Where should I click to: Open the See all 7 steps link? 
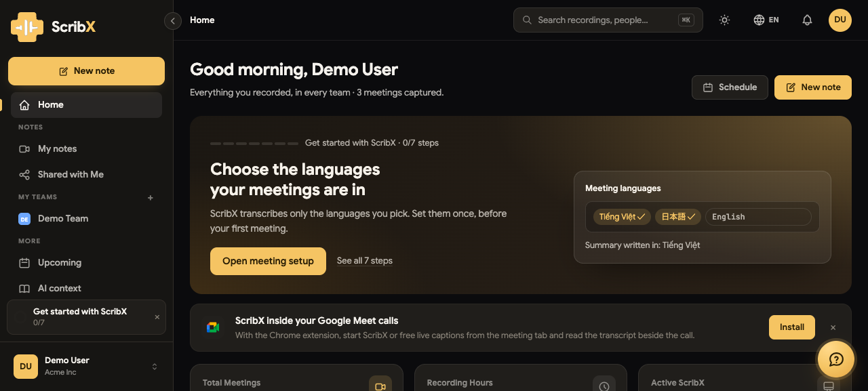(x=365, y=261)
